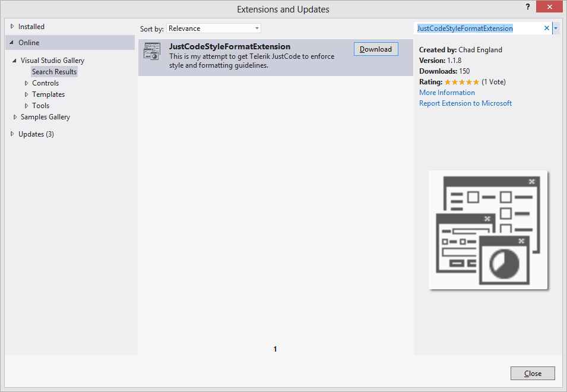The height and width of the screenshot is (392, 567).
Task: Expand the Updates (3) node arrow
Action: tap(12, 134)
